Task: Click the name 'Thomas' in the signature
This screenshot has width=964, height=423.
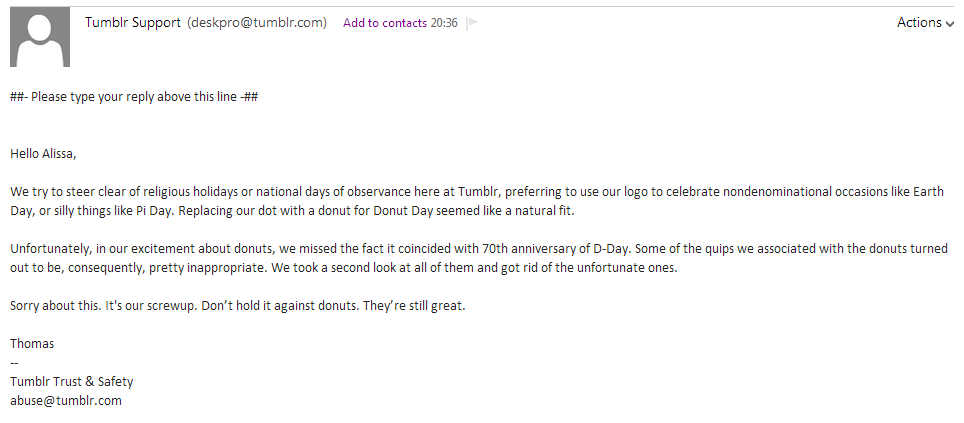Action: point(32,344)
